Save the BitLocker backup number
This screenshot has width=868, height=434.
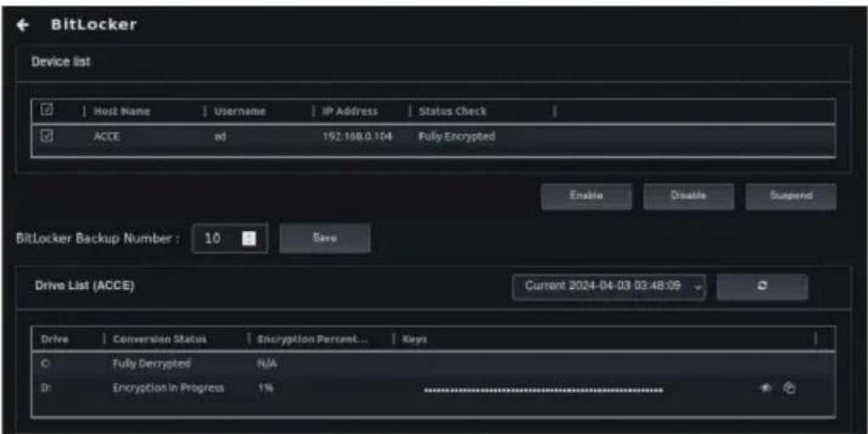click(324, 238)
